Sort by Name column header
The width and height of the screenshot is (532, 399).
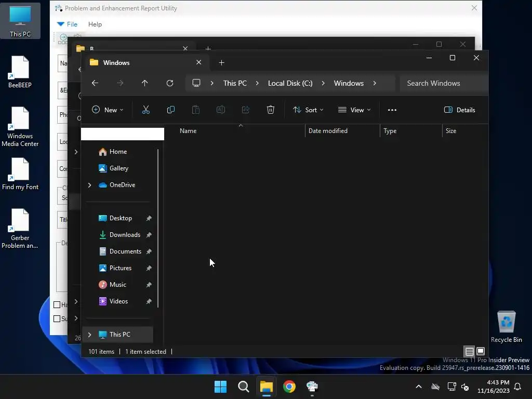[x=241, y=130]
